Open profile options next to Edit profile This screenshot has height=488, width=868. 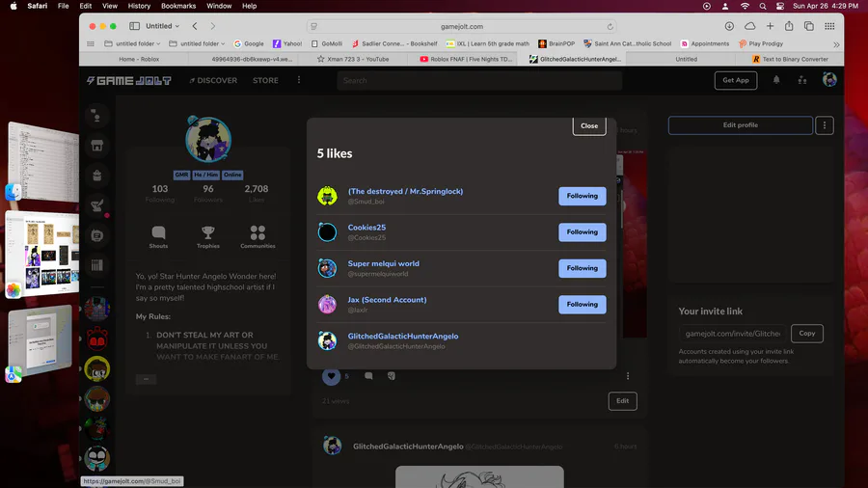825,125
